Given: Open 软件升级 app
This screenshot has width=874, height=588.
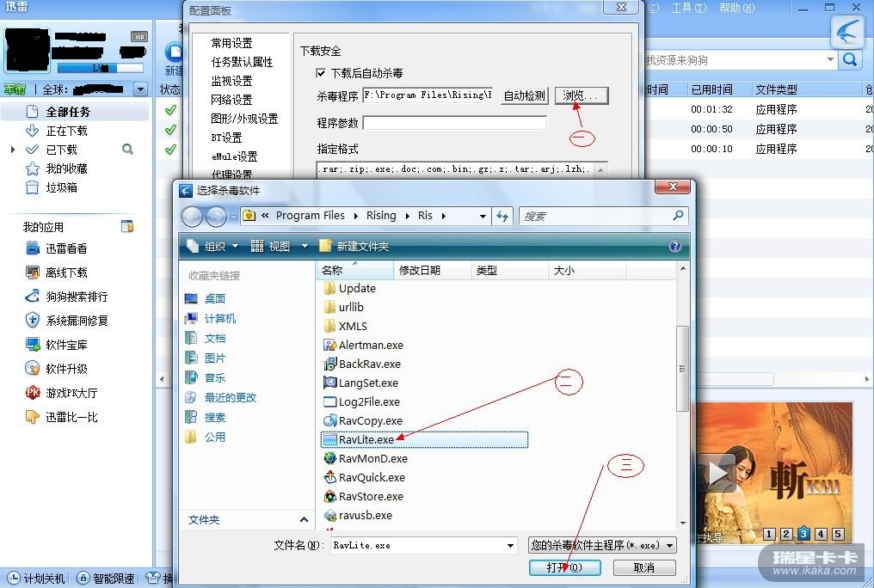Looking at the screenshot, I should [56, 369].
